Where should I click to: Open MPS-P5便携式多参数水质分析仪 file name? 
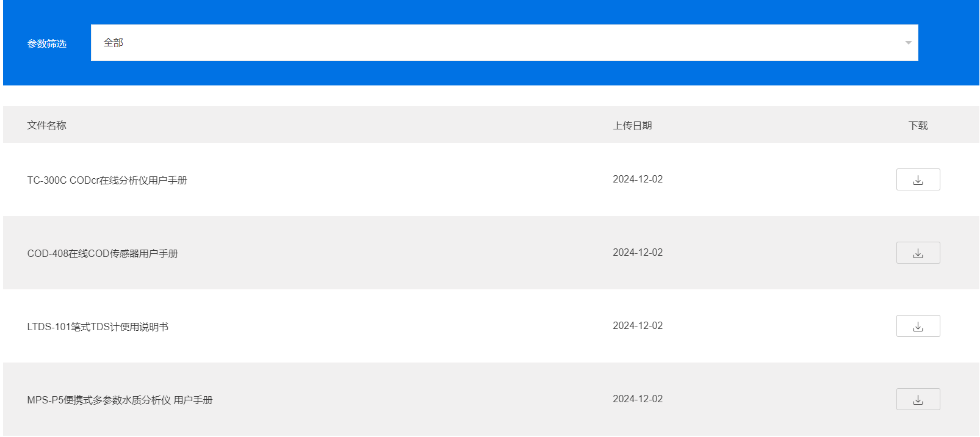click(120, 400)
